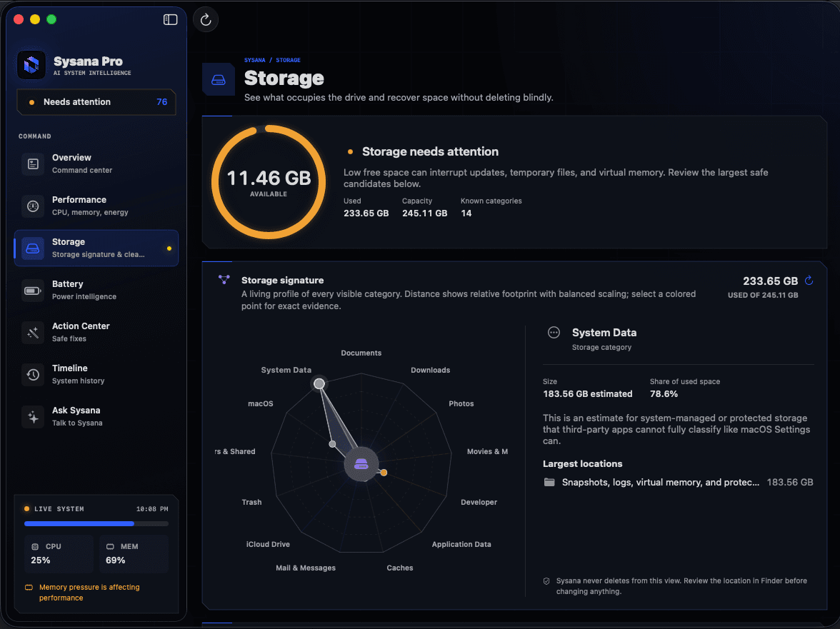Click the center drive icon in radar
The height and width of the screenshot is (629, 840).
click(x=361, y=464)
